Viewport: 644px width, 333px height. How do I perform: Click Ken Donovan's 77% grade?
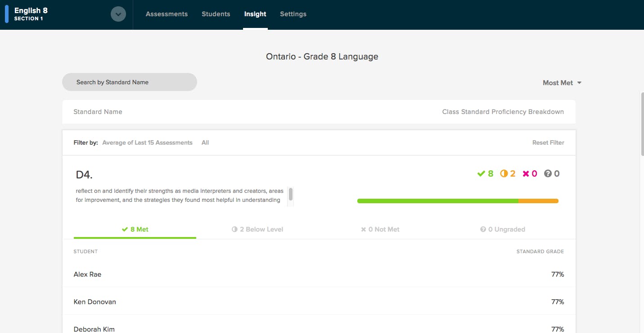(558, 301)
